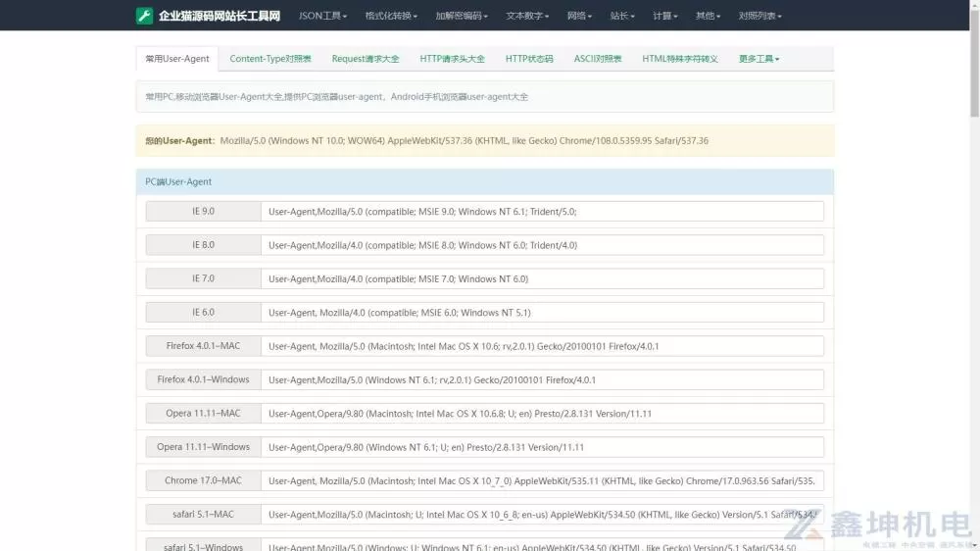Viewport: 980px width, 551px height.
Task: Focus the IE 7.0 user-agent field
Action: 542,279
